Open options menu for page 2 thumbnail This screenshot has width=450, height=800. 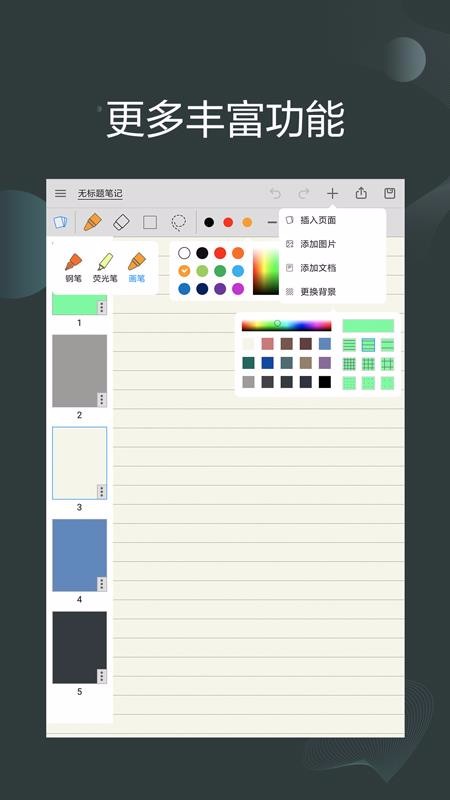pyautogui.click(x=102, y=400)
